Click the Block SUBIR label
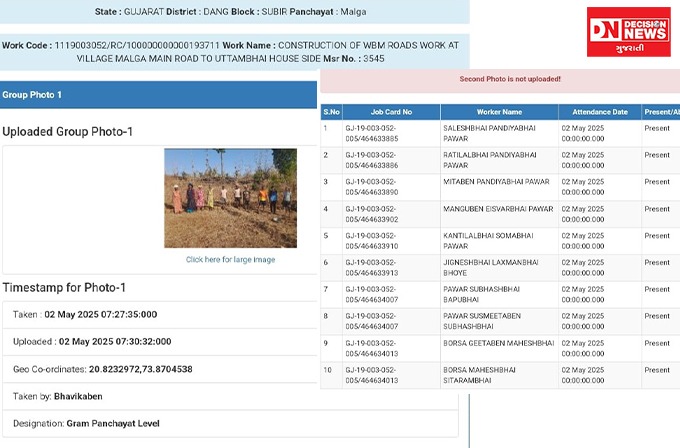 pyautogui.click(x=259, y=12)
